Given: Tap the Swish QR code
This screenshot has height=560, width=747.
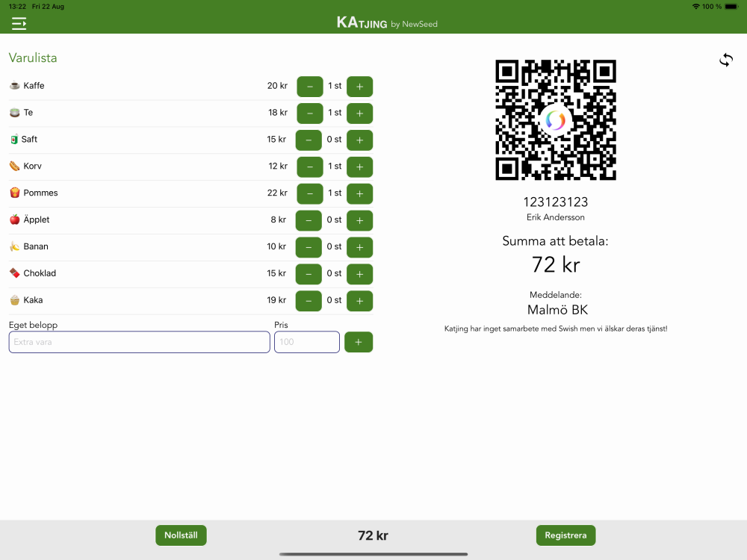Looking at the screenshot, I should (x=556, y=120).
